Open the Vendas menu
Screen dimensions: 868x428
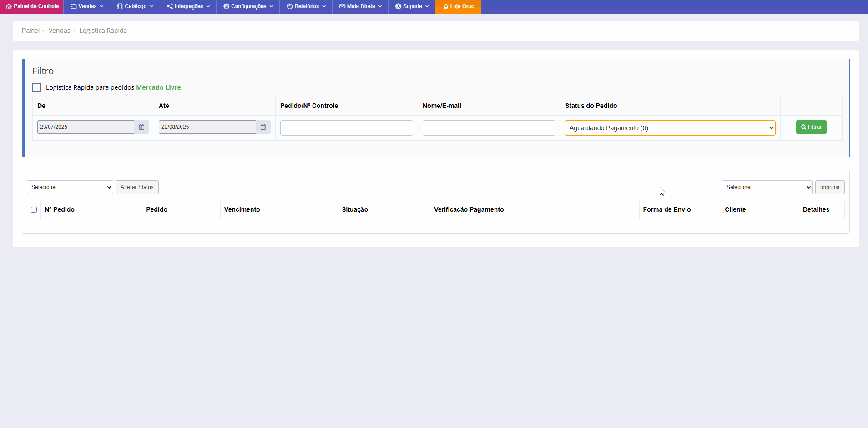point(87,6)
